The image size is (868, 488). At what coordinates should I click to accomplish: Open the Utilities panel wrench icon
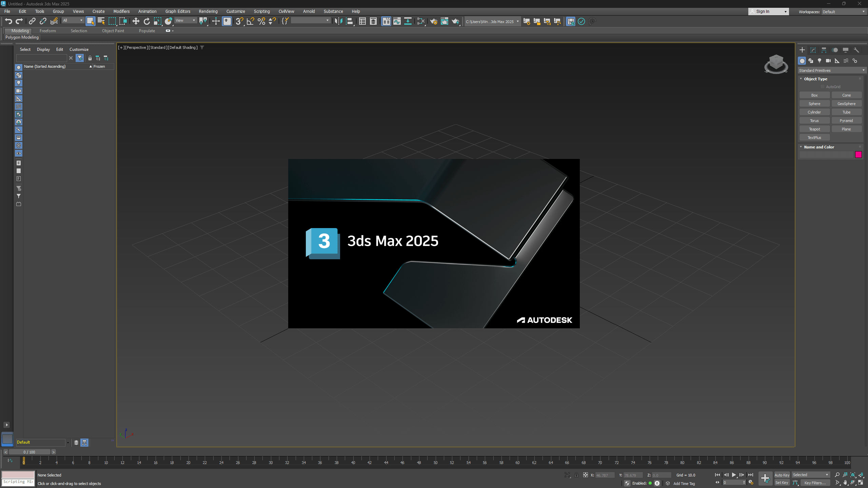(x=856, y=50)
